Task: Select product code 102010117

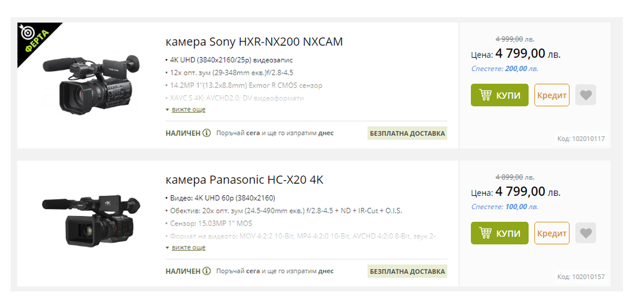Action: (581, 139)
